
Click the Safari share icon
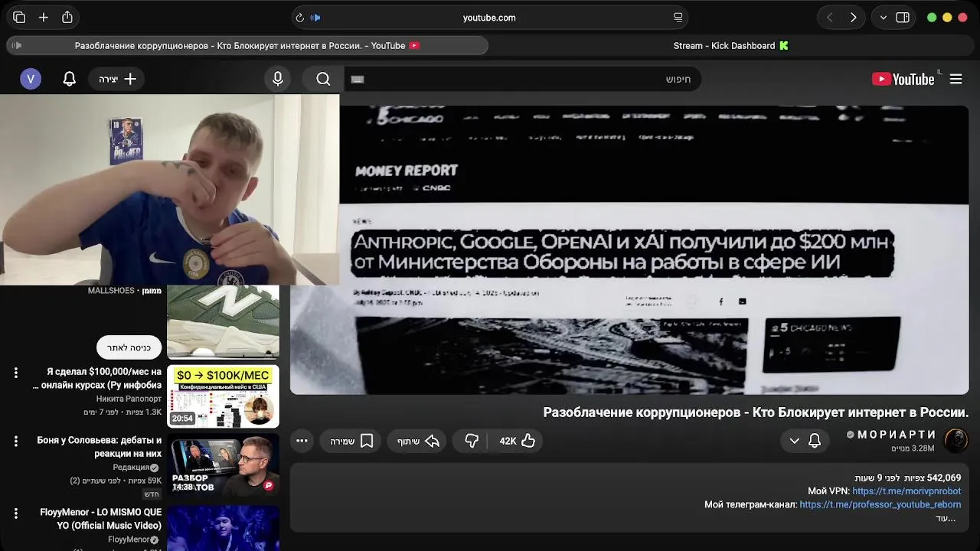coord(67,18)
